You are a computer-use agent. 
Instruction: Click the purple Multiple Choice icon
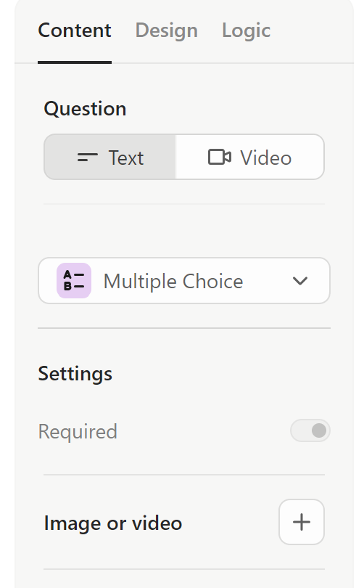click(74, 280)
